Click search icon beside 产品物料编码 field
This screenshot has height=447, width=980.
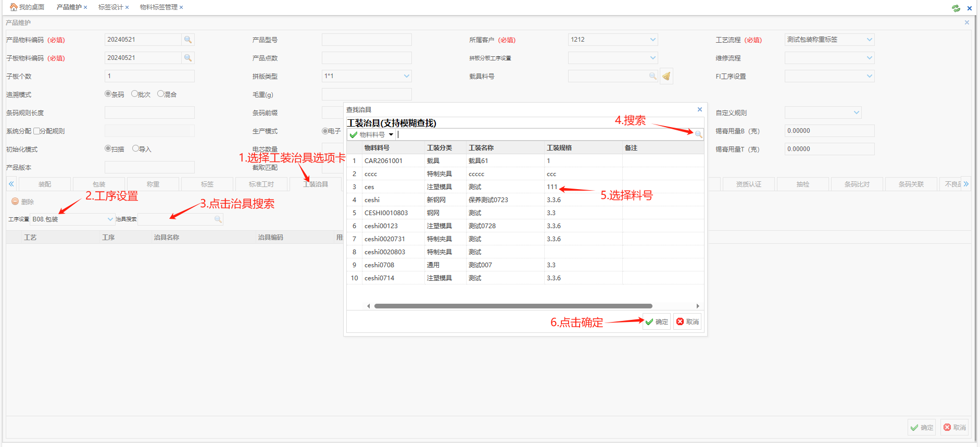(x=188, y=40)
